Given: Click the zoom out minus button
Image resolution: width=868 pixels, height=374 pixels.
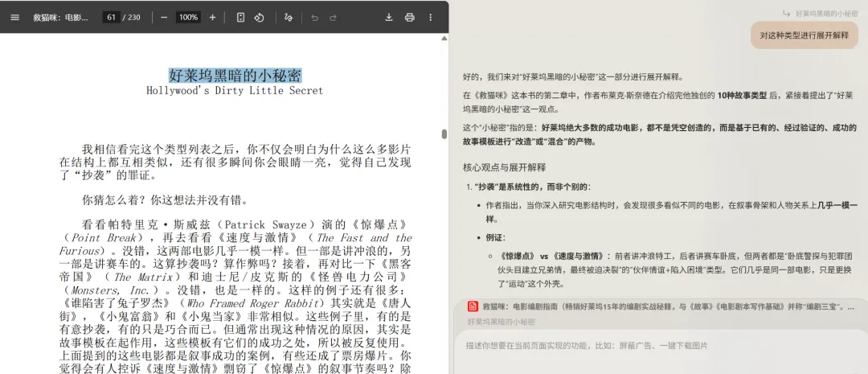Looking at the screenshot, I should 164,17.
